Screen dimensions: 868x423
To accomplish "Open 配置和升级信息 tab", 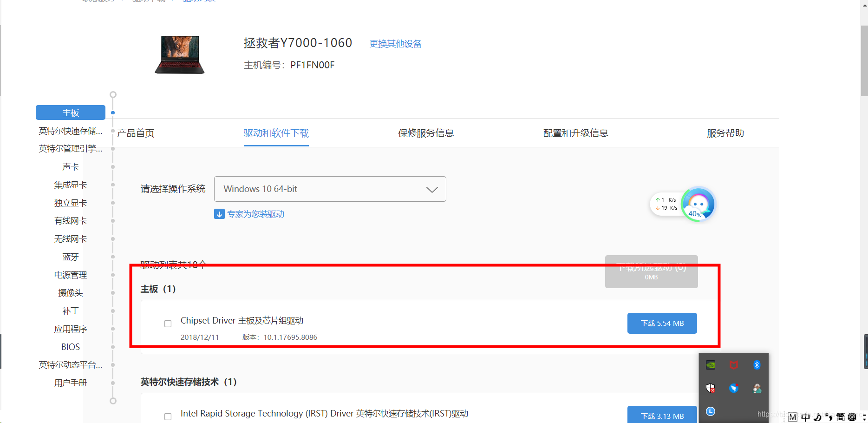I will (x=576, y=133).
